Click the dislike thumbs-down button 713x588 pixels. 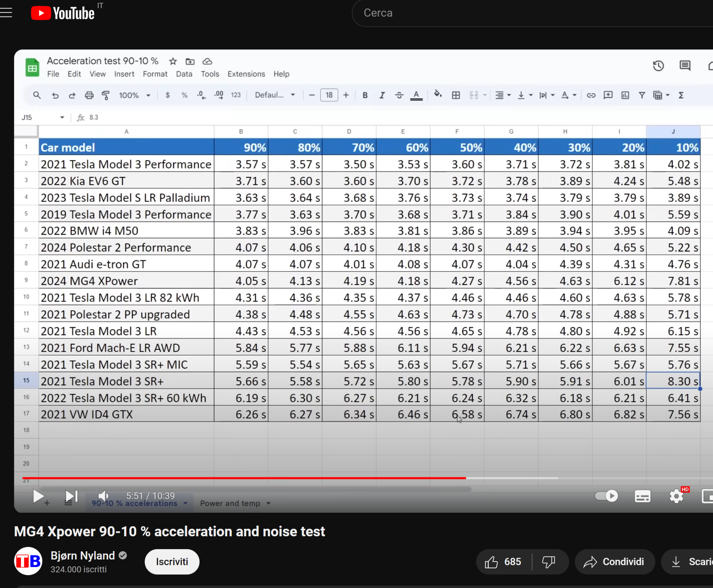coord(549,562)
